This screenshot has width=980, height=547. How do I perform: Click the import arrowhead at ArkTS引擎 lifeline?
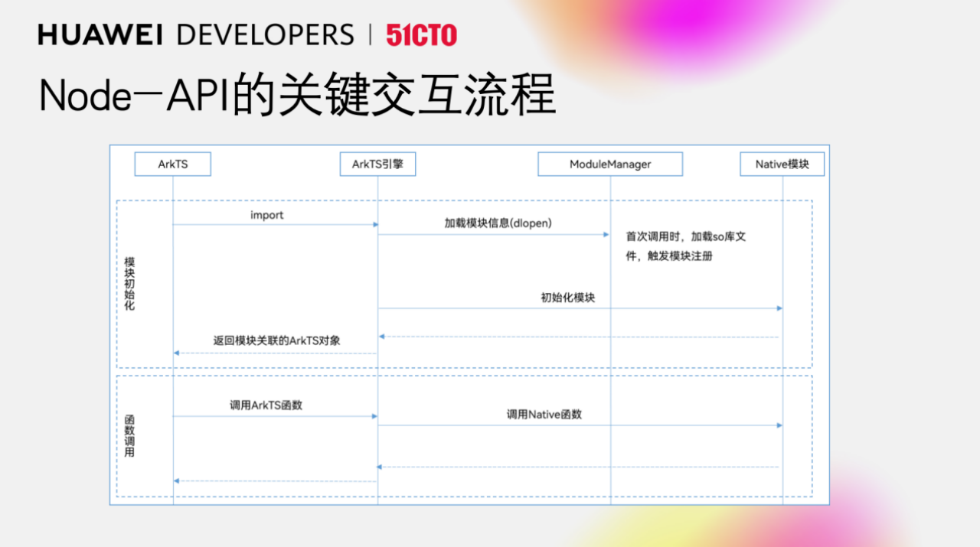point(375,225)
